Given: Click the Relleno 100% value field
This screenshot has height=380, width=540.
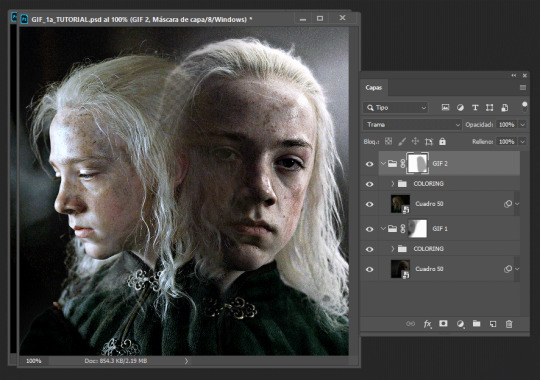Looking at the screenshot, I should point(507,141).
